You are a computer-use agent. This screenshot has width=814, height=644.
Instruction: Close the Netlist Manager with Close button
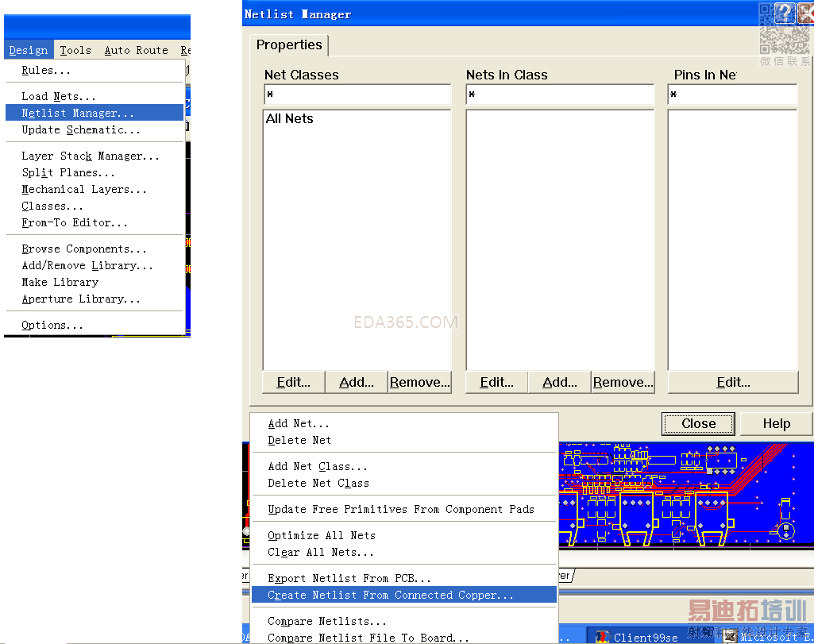click(x=698, y=423)
